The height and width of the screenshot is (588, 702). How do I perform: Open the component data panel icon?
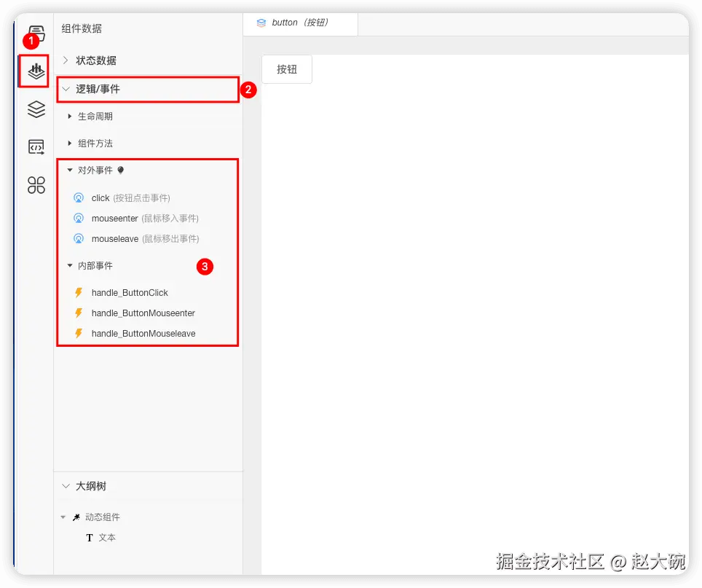tap(34, 71)
